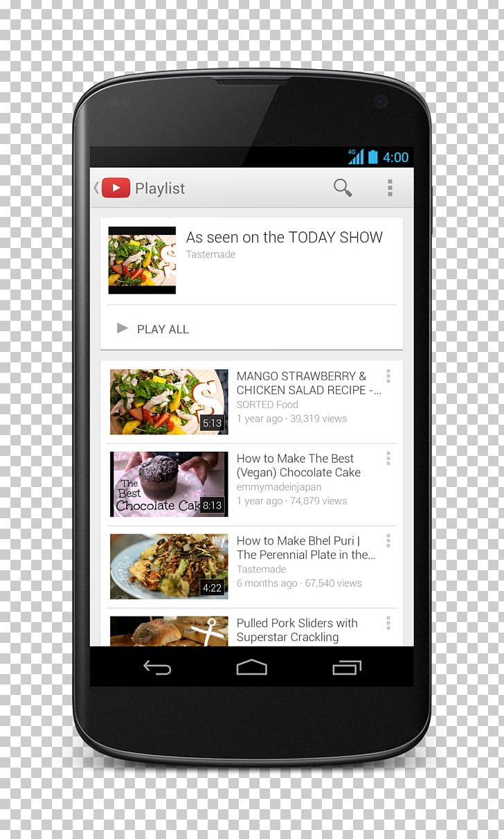Open Pulled Pork Sliders video thumbnail
The height and width of the screenshot is (839, 504).
pyautogui.click(x=169, y=631)
